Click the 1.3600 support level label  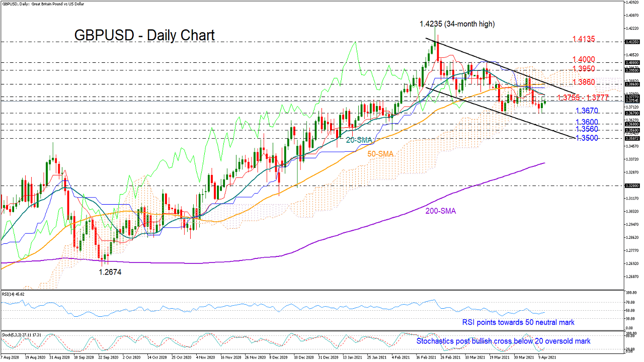587,122
